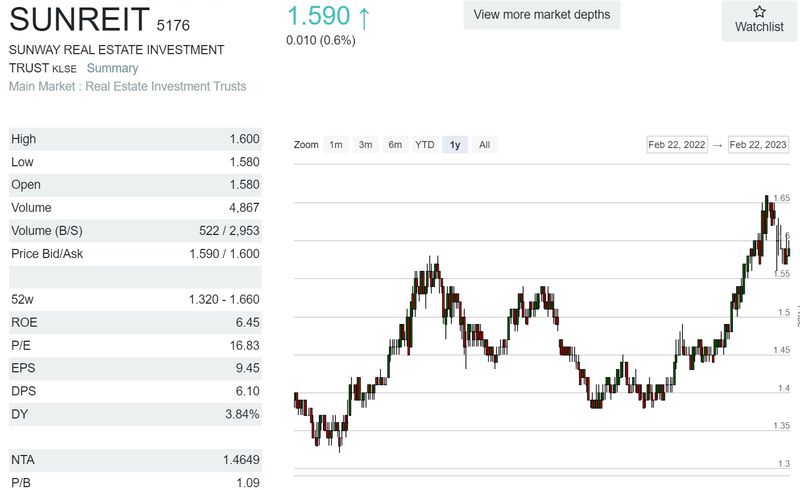Click the star icon on the Watchlist button
This screenshot has width=800, height=490.
point(759,12)
